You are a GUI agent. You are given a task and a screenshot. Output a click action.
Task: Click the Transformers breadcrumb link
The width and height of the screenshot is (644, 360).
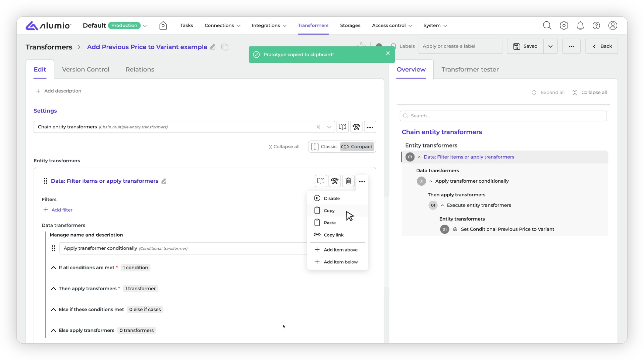tap(49, 47)
